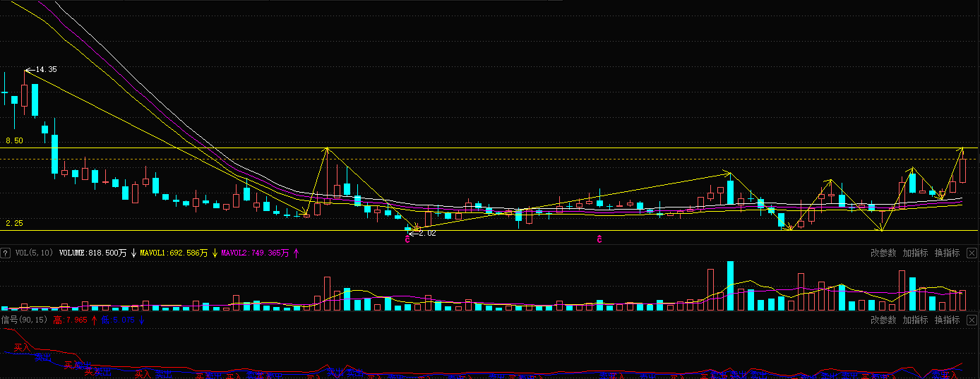Click the 14.35 high price label

(46, 70)
